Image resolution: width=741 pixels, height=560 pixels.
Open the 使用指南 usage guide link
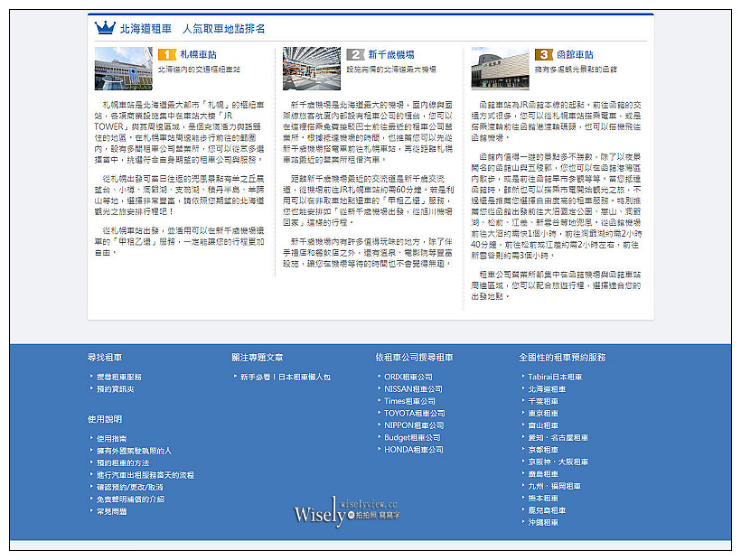111,438
